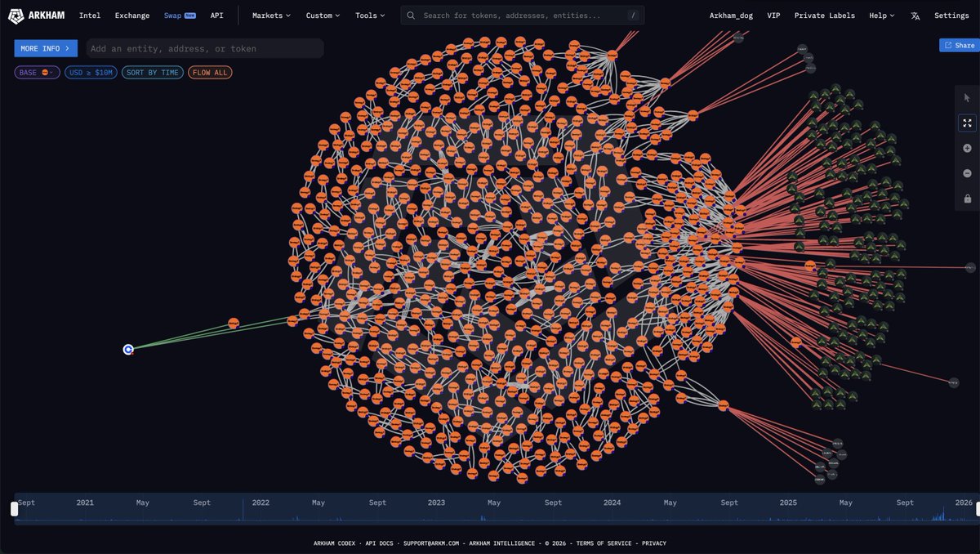Screen dimensions: 980x554
Task: Switch to the Intel section
Action: [x=90, y=16]
